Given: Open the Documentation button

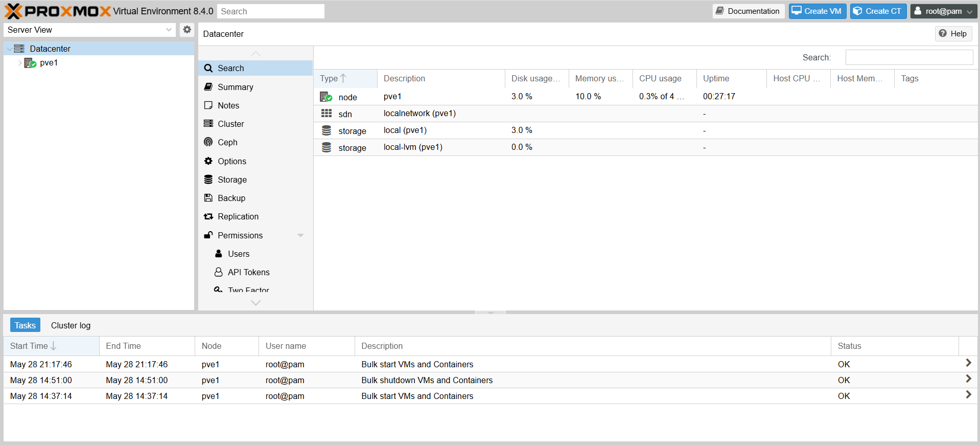Looking at the screenshot, I should pos(749,11).
